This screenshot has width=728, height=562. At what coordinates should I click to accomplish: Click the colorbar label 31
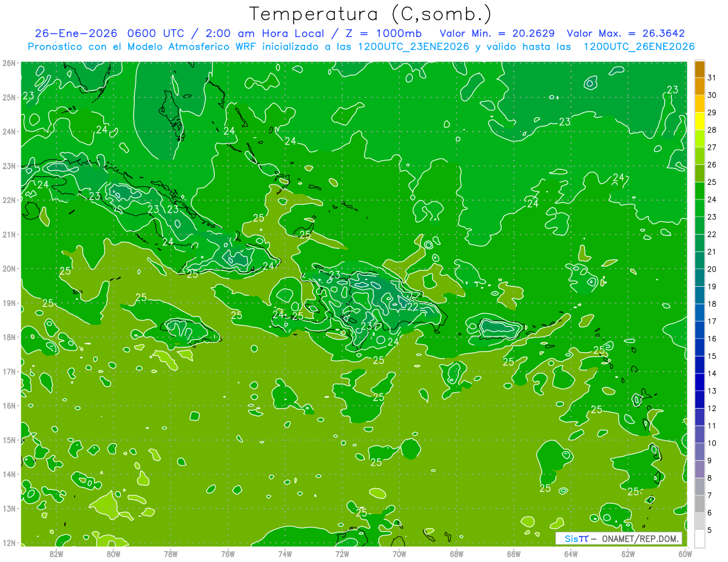click(x=712, y=78)
